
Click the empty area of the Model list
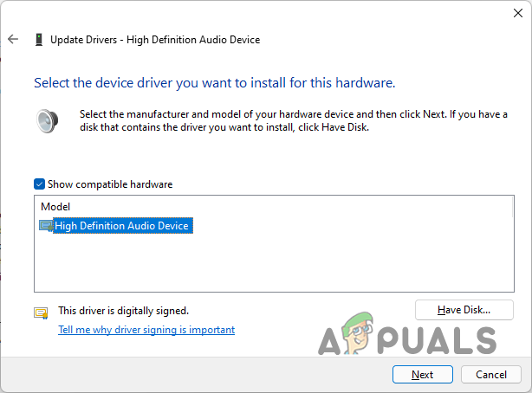(x=273, y=264)
